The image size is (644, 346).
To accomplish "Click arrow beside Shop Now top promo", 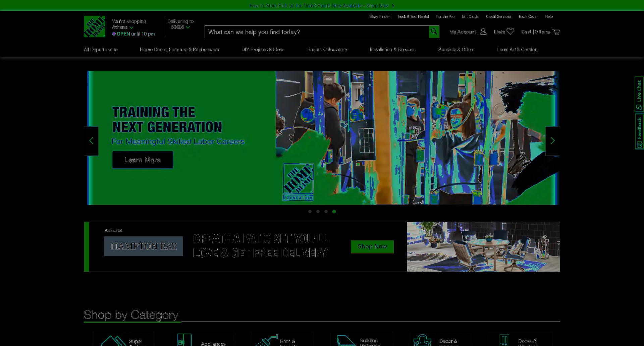I will pyautogui.click(x=393, y=6).
